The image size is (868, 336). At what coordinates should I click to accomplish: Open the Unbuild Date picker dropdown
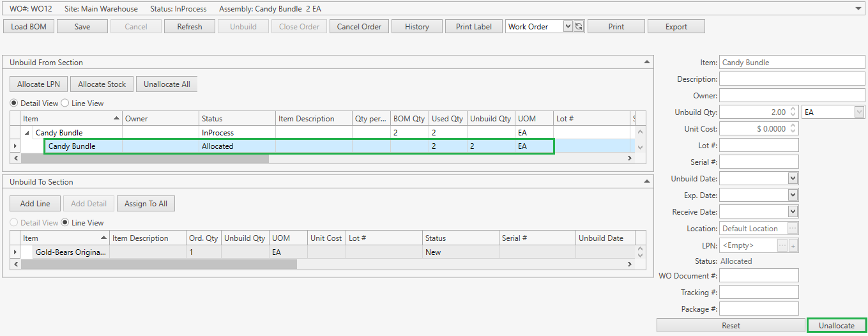[793, 179]
